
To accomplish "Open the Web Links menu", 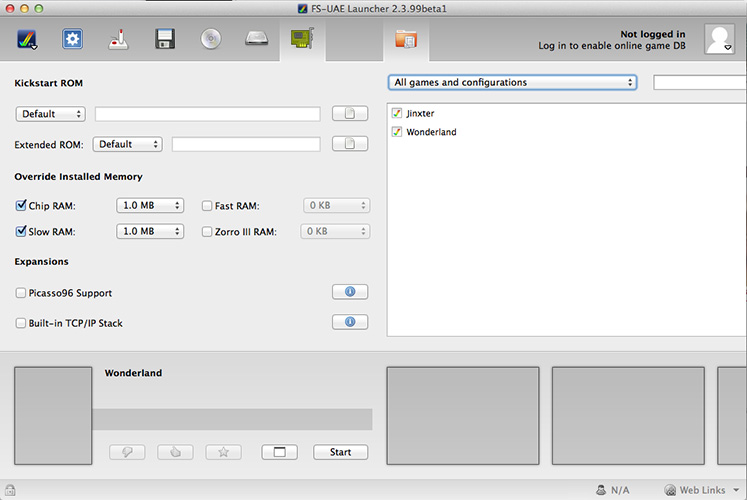I will [701, 490].
